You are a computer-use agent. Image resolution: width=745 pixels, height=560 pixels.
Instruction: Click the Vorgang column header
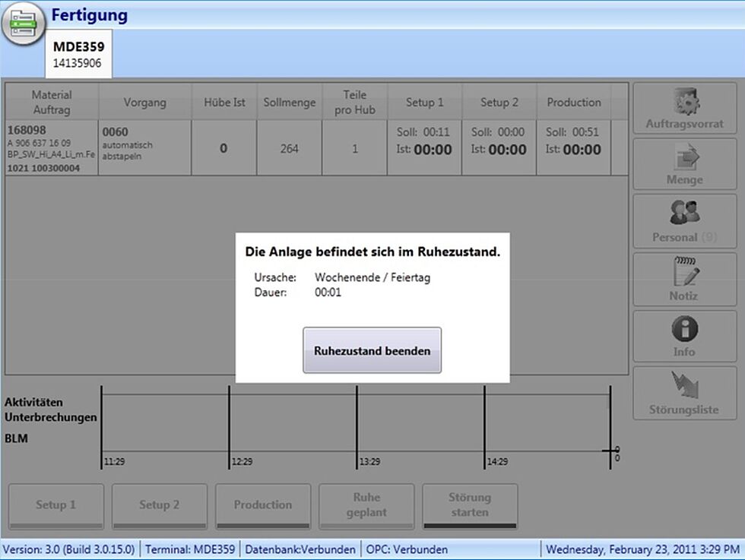point(144,102)
